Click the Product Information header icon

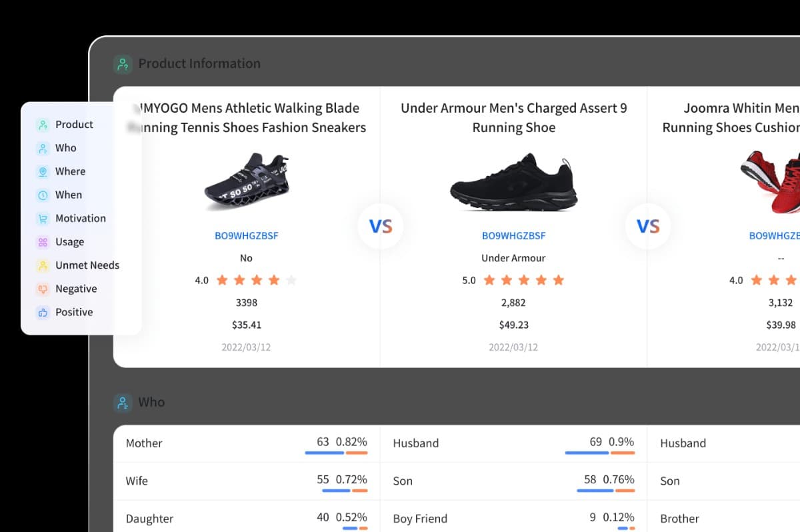[x=122, y=64]
